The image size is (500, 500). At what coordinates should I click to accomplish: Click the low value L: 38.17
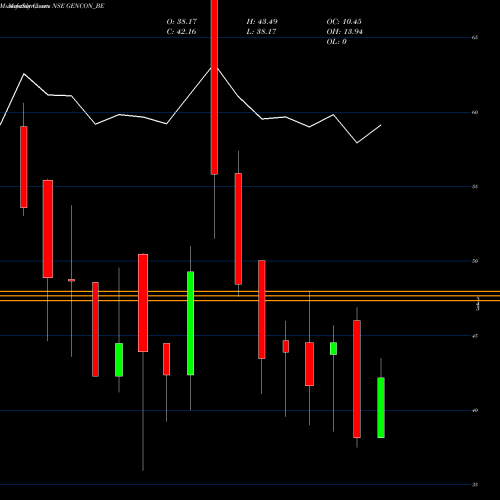261,32
